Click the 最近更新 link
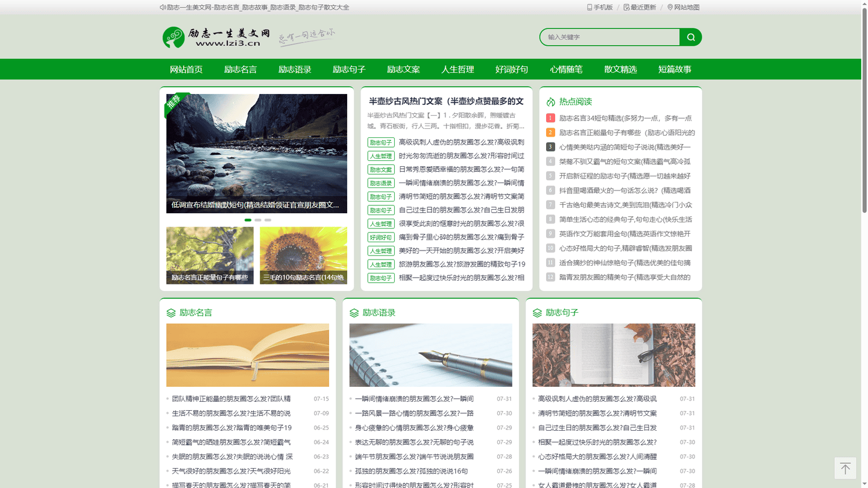Image resolution: width=868 pixels, height=488 pixels. click(x=643, y=7)
